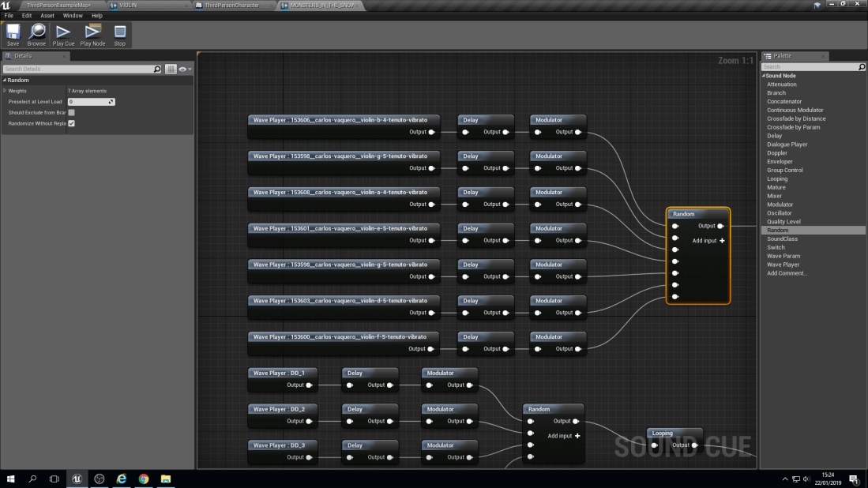Select Add Comment in the Palette

pos(787,273)
